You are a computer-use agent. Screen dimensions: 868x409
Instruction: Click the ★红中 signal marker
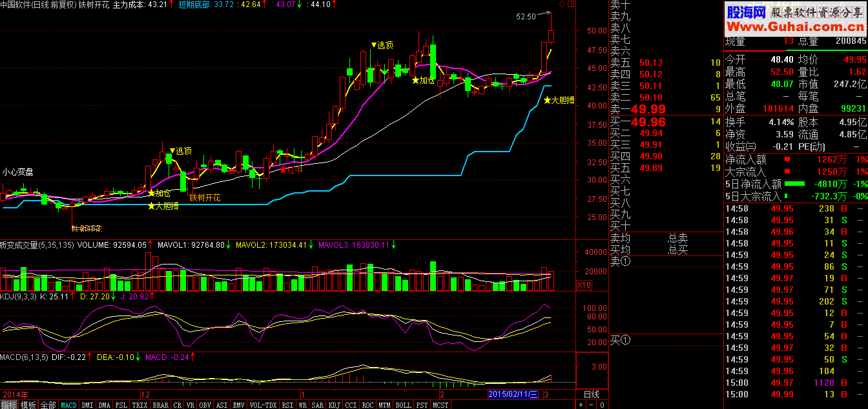291,170
